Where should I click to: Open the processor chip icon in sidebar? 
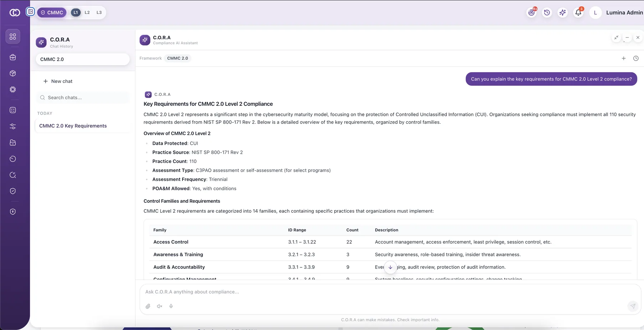tap(13, 89)
